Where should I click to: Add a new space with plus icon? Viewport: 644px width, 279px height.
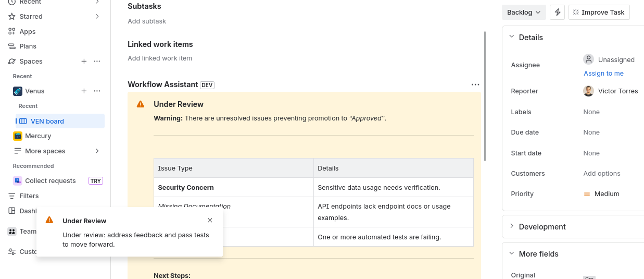coord(84,62)
